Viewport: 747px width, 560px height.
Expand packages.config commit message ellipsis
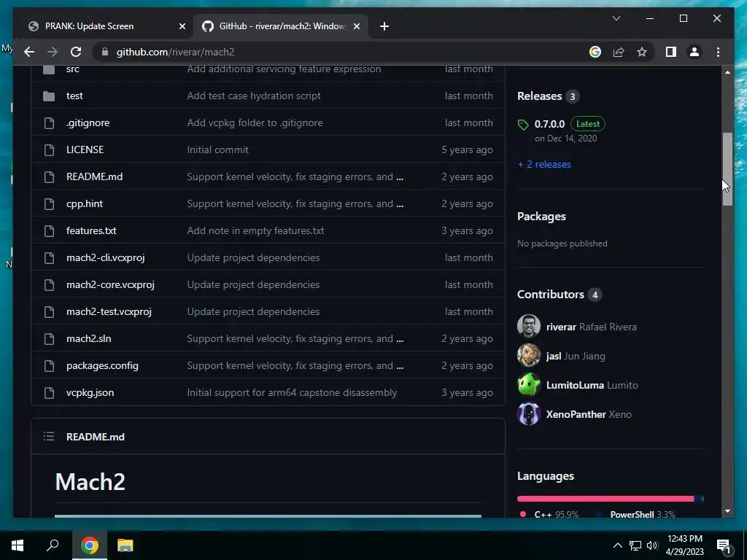[400, 366]
